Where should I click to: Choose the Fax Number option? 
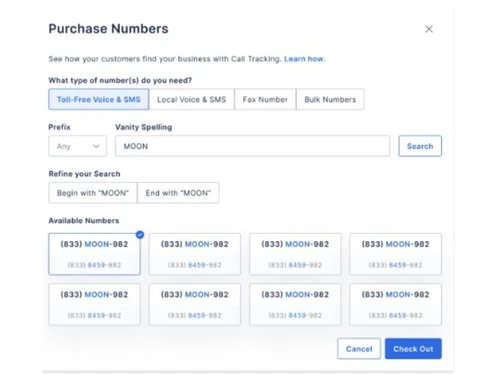coord(265,99)
